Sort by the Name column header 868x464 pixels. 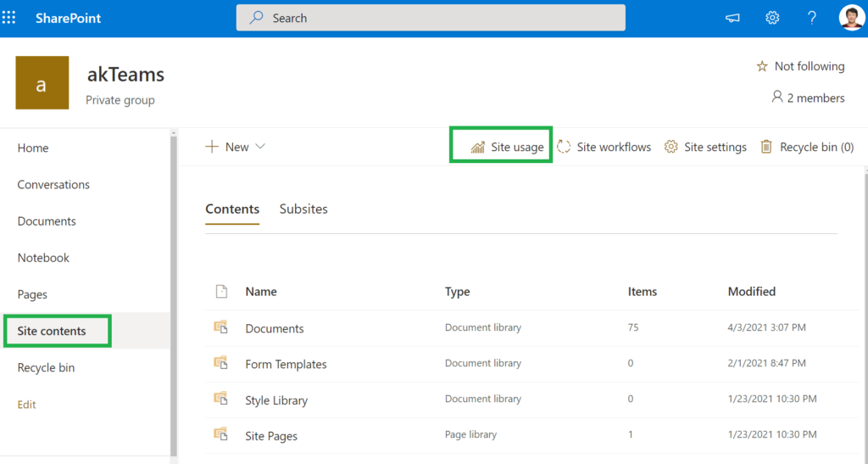coord(261,291)
